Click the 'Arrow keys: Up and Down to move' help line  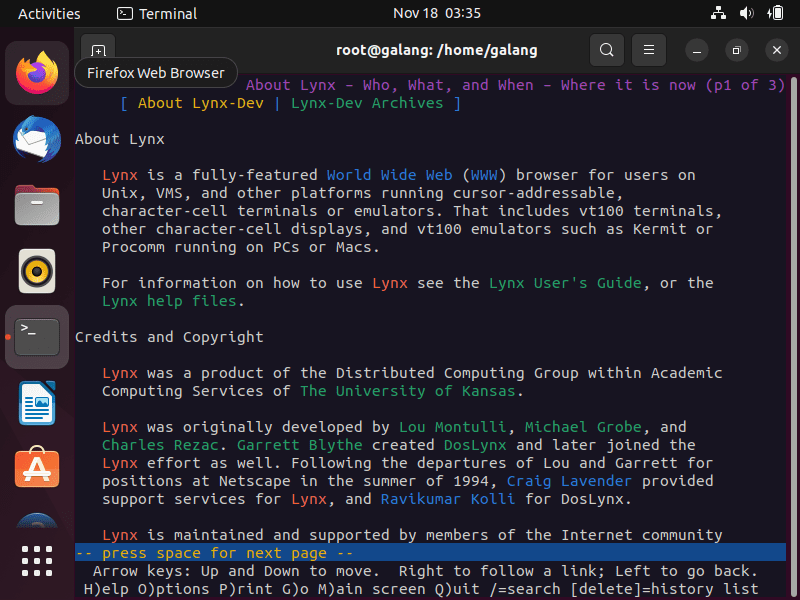coord(425,571)
